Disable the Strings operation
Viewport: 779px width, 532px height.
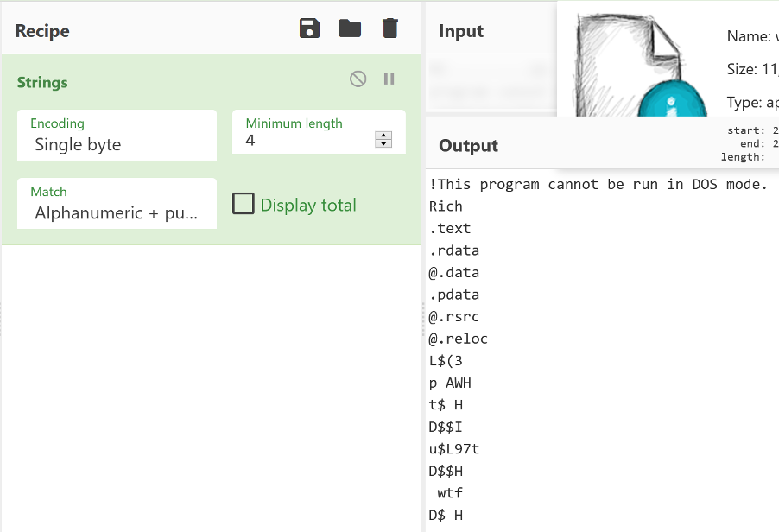(358, 79)
